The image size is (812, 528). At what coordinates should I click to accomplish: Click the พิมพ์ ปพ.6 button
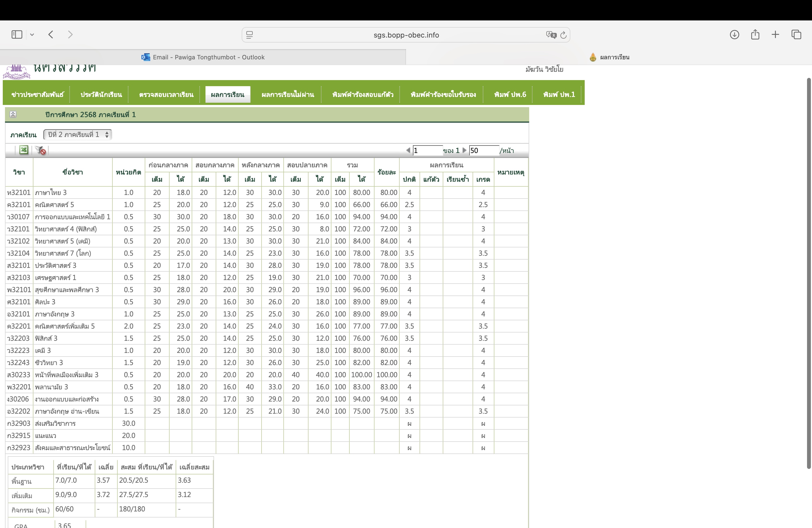point(510,94)
